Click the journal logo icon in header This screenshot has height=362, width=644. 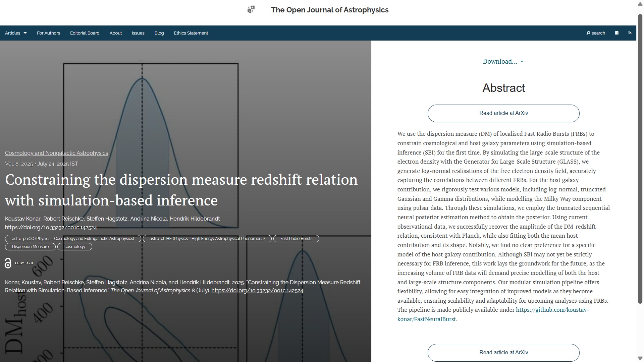(251, 10)
